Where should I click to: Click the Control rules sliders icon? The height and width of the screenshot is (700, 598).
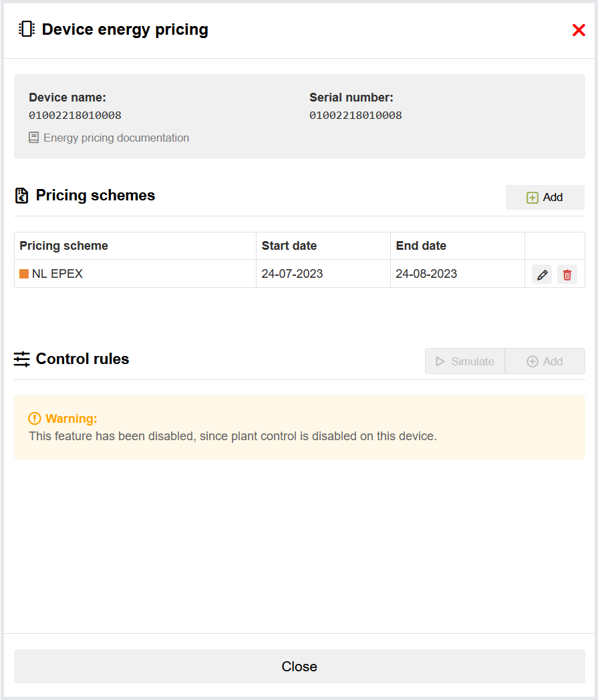22,359
